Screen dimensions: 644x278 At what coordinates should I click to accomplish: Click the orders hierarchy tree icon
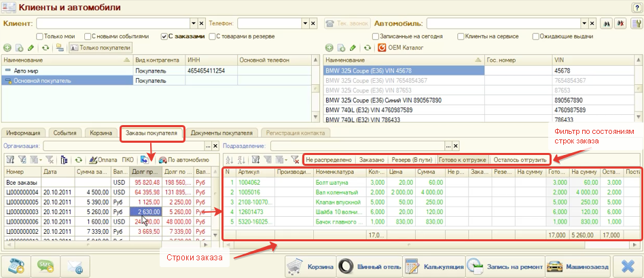click(64, 160)
